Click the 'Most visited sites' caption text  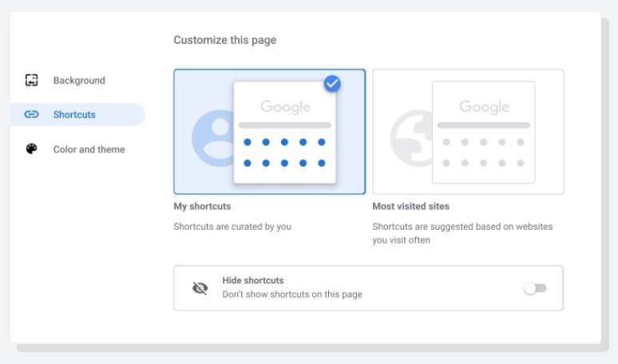click(412, 207)
